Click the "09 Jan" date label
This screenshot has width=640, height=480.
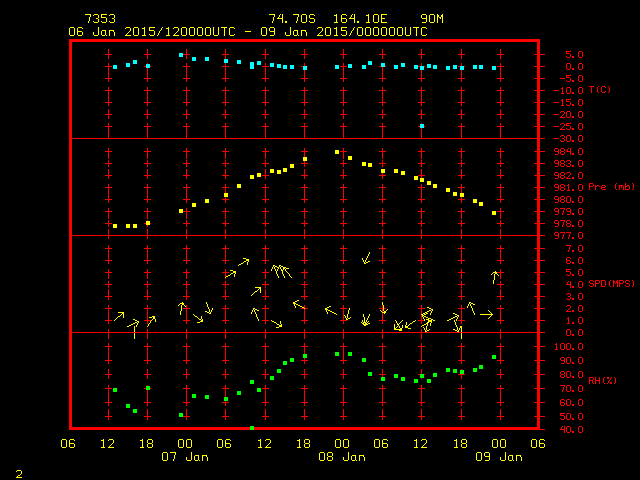pos(499,457)
